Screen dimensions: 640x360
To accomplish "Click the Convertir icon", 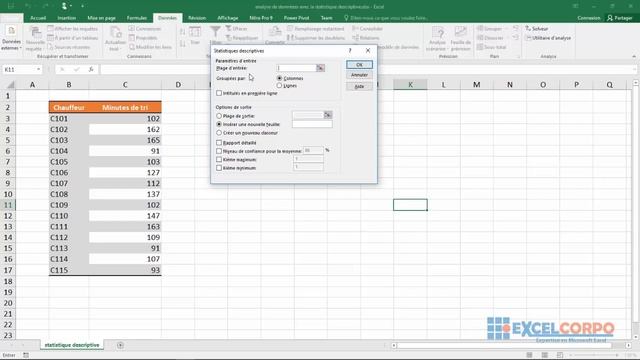I will click(x=275, y=32).
